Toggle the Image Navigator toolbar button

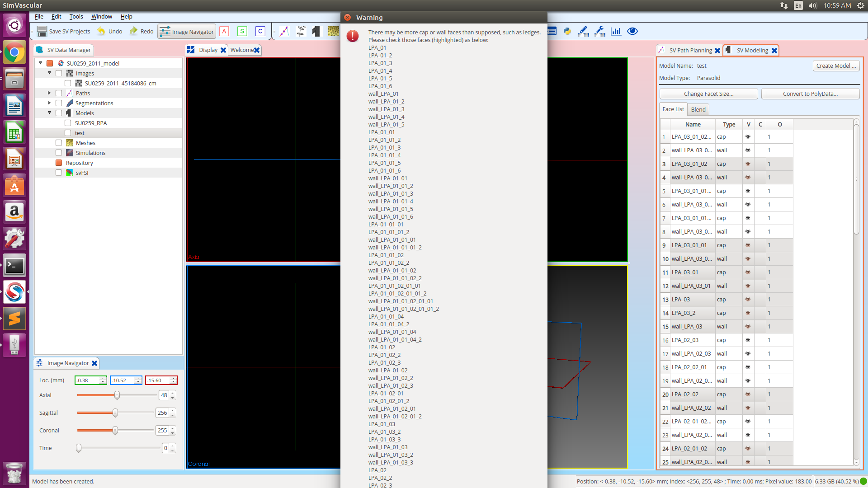coord(186,32)
